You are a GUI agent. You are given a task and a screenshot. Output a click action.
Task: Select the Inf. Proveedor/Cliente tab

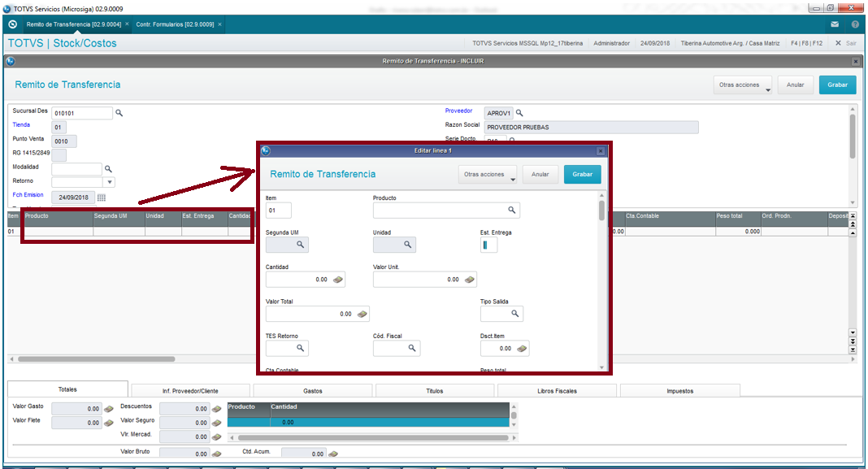[190, 391]
